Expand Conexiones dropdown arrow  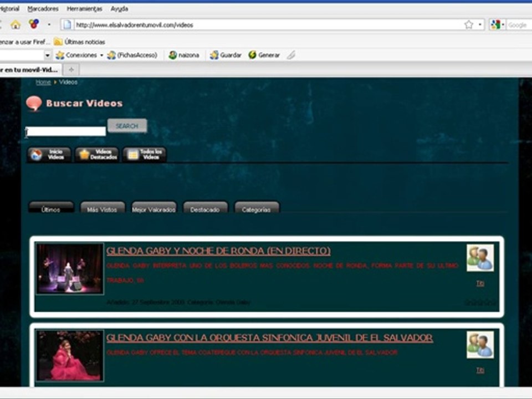tap(101, 55)
